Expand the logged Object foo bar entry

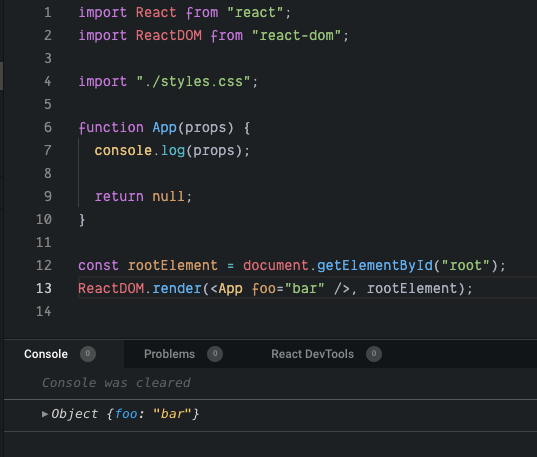tap(45, 414)
